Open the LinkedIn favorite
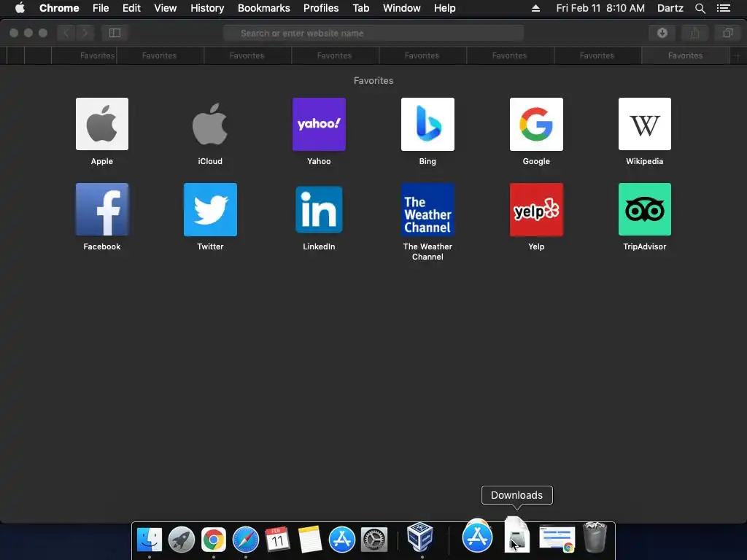The height and width of the screenshot is (560, 747). coord(319,209)
